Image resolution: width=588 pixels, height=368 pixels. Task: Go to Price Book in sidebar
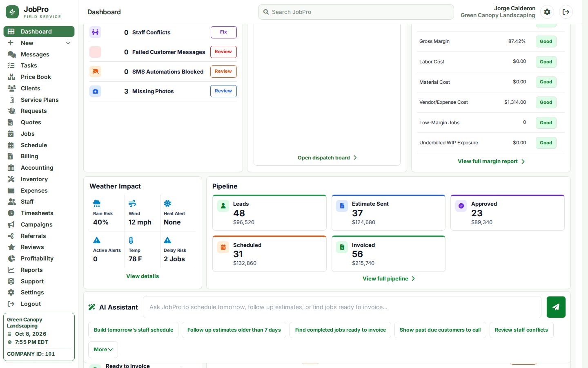39,77
